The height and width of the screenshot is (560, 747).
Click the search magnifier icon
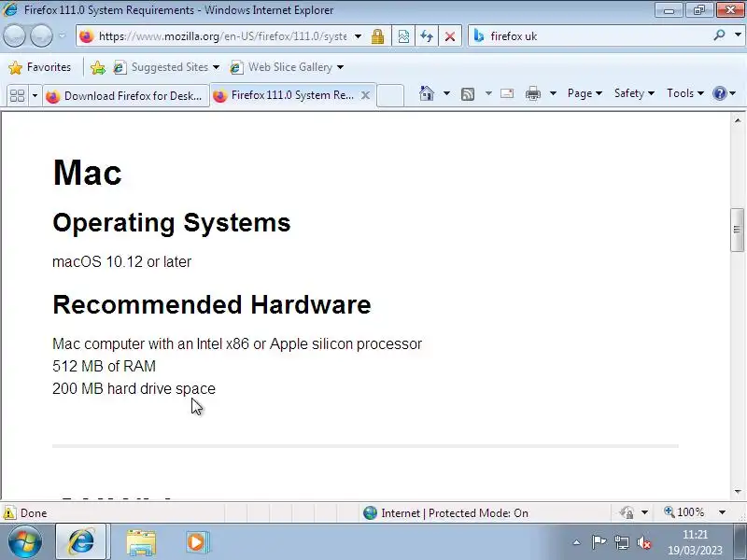(720, 35)
